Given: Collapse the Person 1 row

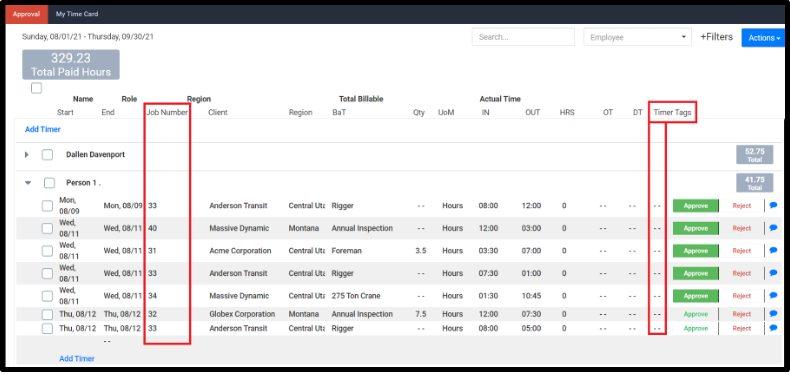Looking at the screenshot, I should [x=28, y=183].
